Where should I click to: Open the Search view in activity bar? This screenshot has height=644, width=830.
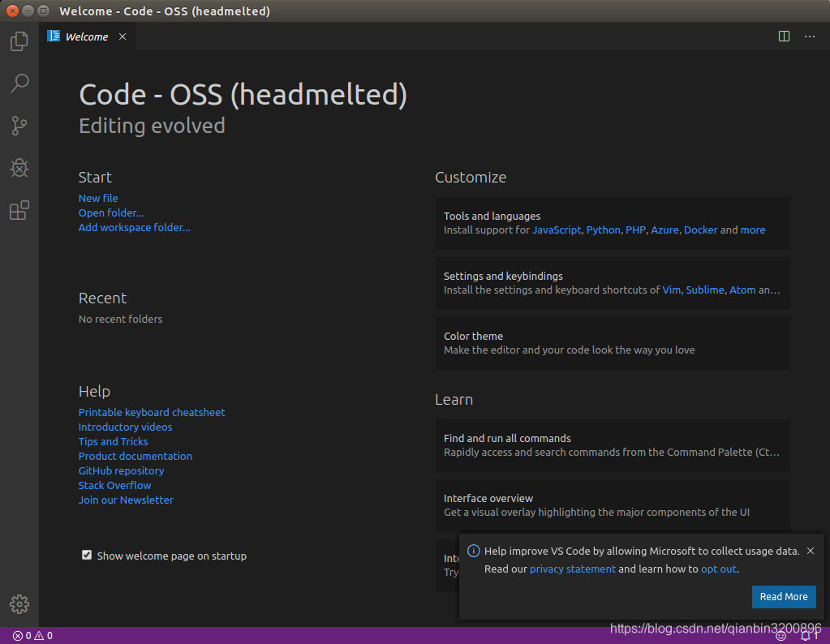pos(19,83)
